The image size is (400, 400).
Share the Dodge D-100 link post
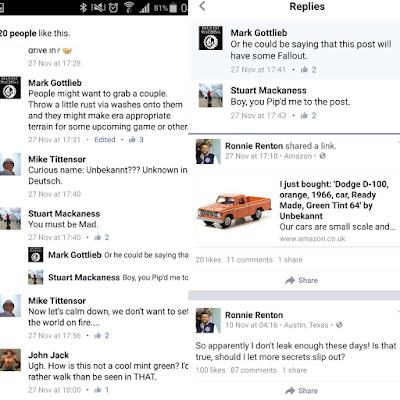coord(301,280)
